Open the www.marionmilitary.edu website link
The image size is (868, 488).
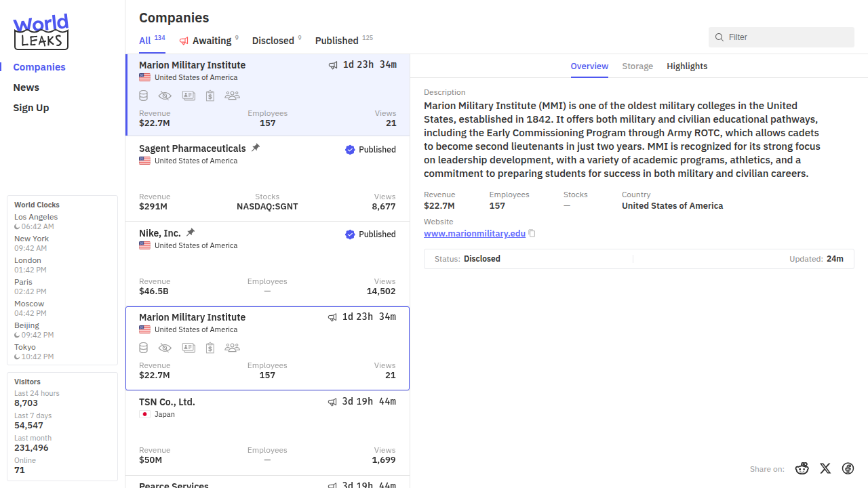pos(475,233)
